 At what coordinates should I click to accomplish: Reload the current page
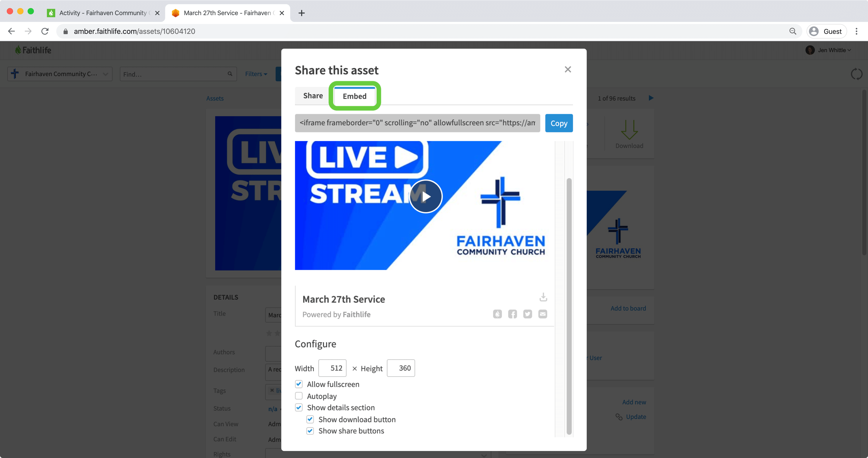pos(45,31)
